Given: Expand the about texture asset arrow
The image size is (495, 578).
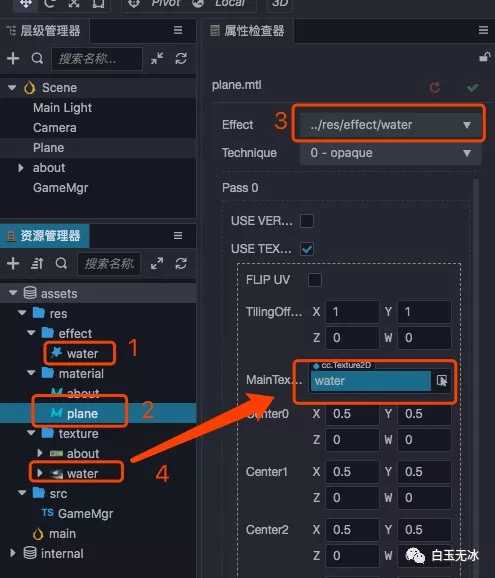Looking at the screenshot, I should 39,453.
